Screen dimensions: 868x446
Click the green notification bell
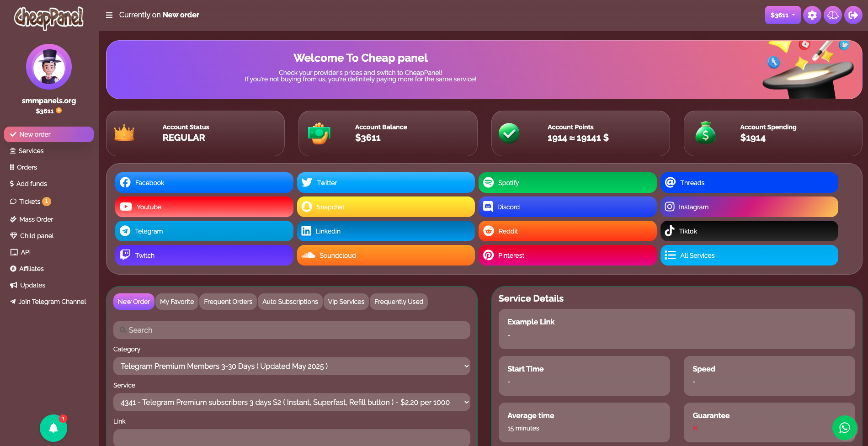coord(53,428)
